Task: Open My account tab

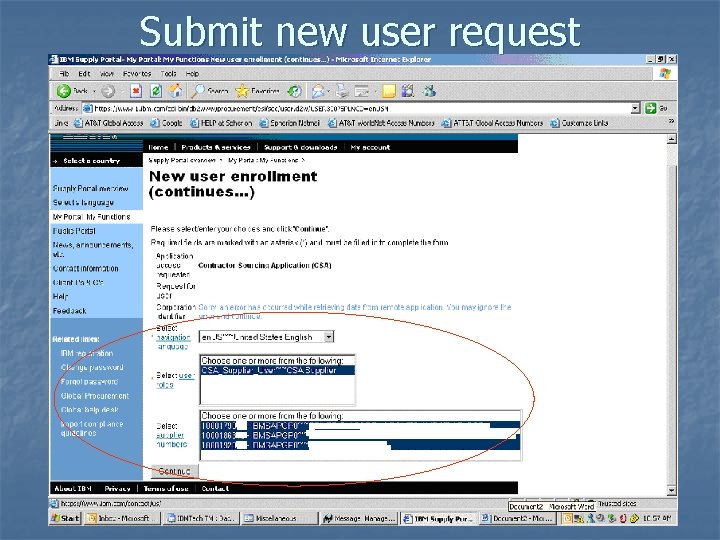Action: (370, 147)
